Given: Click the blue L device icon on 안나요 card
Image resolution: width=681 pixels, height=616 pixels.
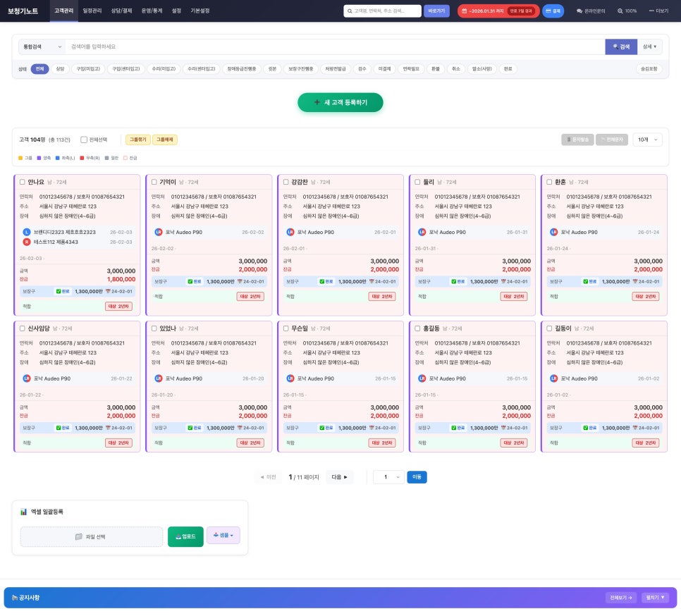Looking at the screenshot, I should pos(27,232).
